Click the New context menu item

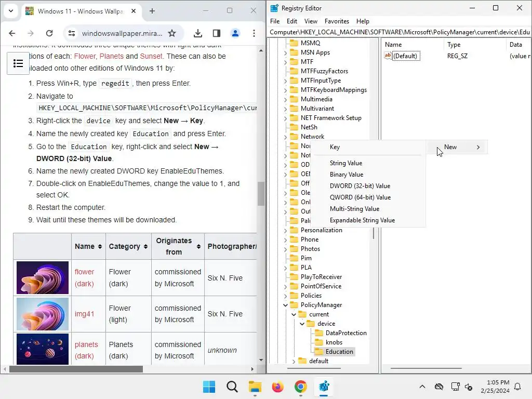tap(457, 147)
